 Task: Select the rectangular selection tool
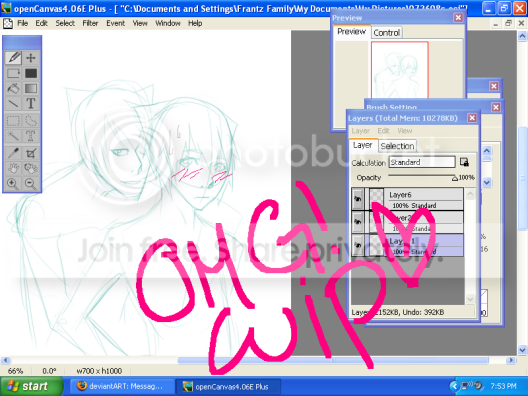(13, 120)
